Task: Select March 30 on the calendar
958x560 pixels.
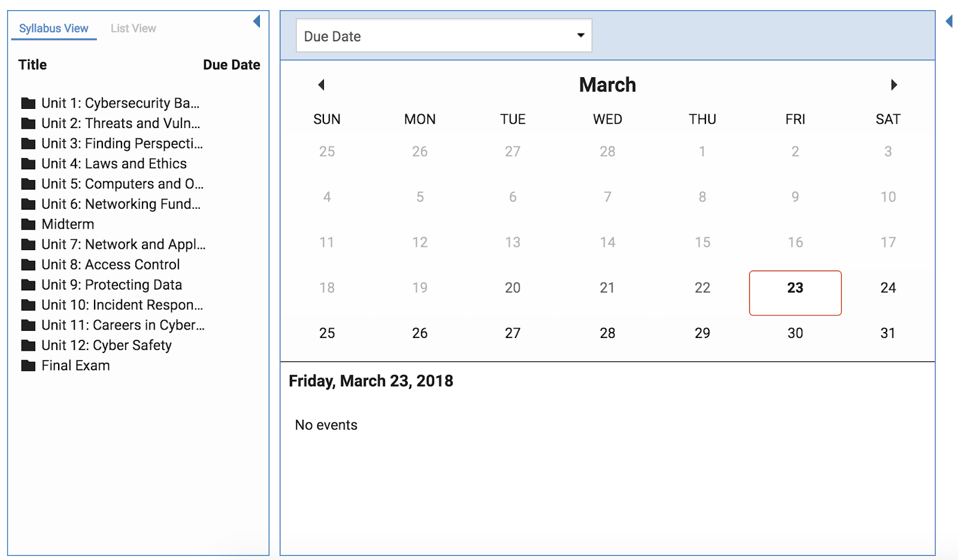Action: click(x=795, y=334)
